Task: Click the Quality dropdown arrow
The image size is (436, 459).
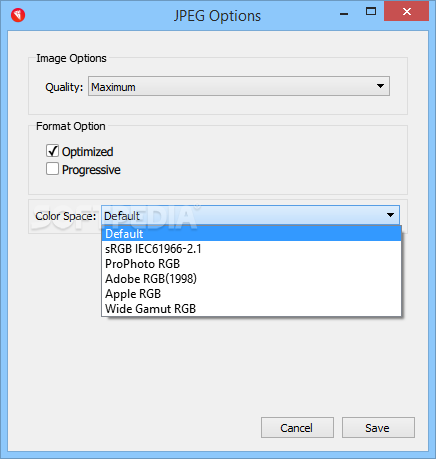Action: 380,86
